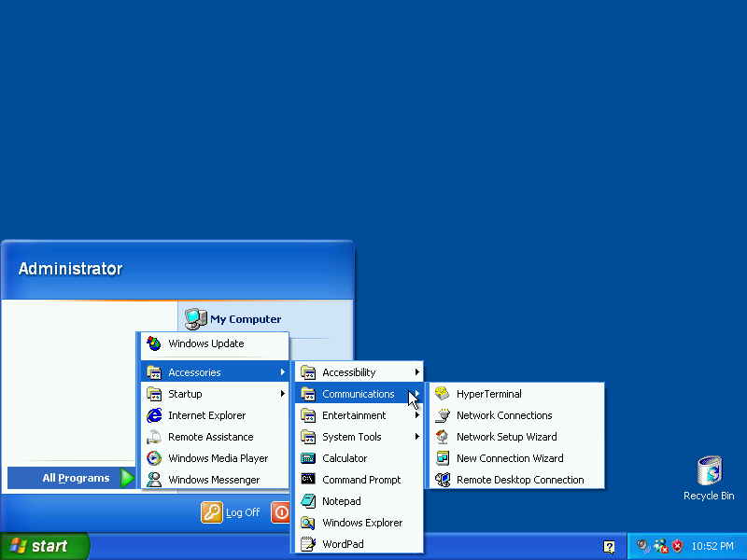Open the Windows Media Player icon
This screenshot has height=560, width=747.
(154, 458)
